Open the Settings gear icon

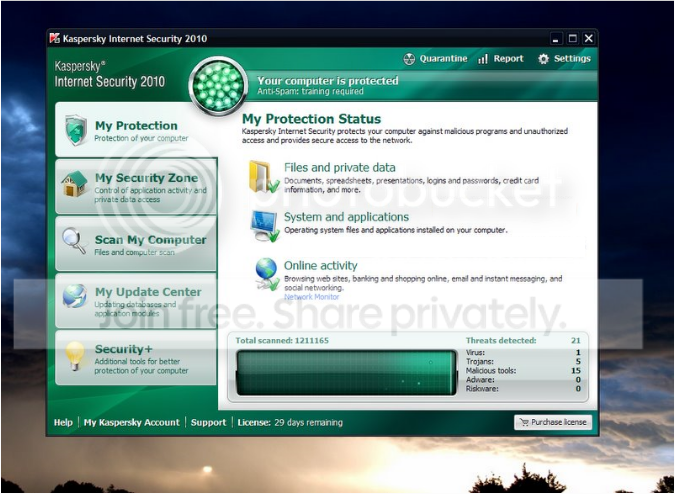click(544, 59)
